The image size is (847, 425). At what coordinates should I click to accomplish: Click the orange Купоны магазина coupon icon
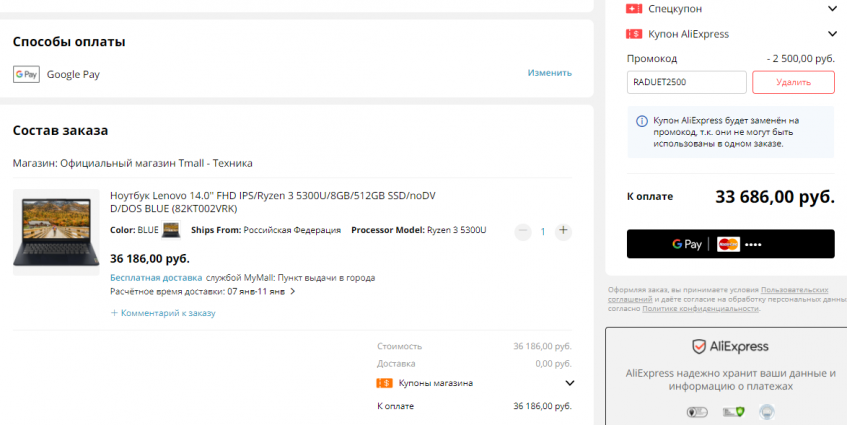[384, 383]
